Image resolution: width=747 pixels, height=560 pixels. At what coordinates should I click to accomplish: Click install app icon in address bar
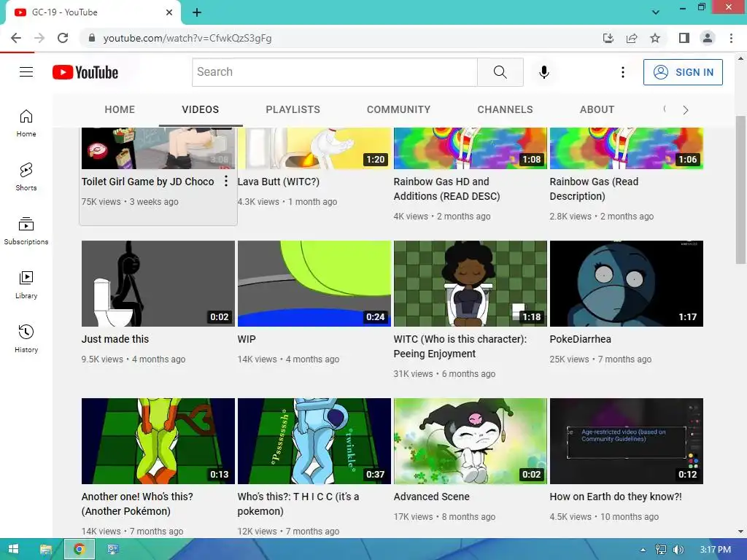pos(608,38)
